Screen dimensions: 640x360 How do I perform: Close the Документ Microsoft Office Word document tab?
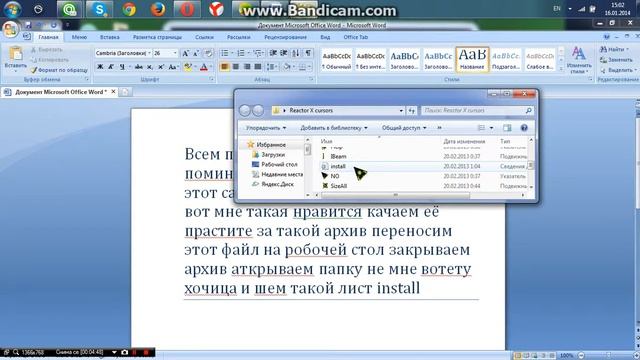point(113,92)
